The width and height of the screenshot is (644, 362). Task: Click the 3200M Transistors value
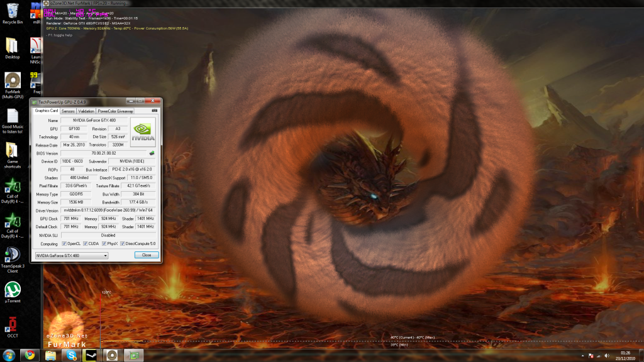point(118,145)
